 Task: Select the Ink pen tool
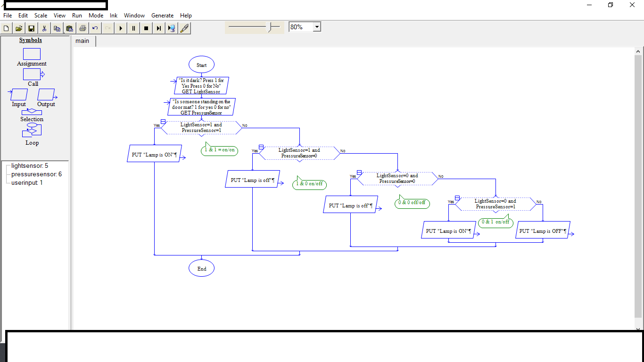pyautogui.click(x=184, y=28)
